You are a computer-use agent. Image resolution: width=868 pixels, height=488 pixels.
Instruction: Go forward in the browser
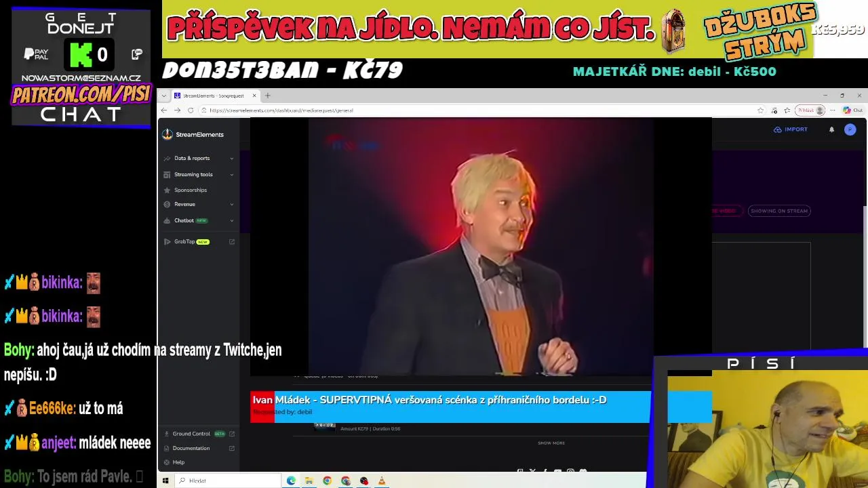coord(178,110)
